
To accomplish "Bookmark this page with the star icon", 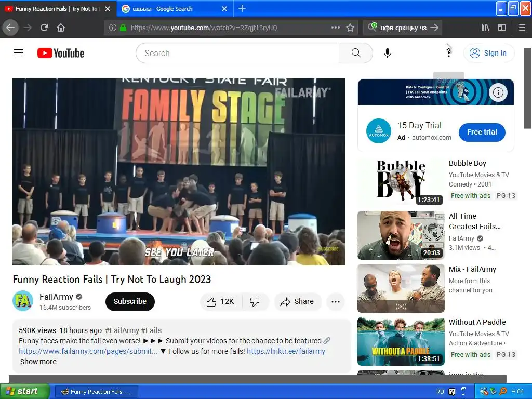I will tap(350, 28).
